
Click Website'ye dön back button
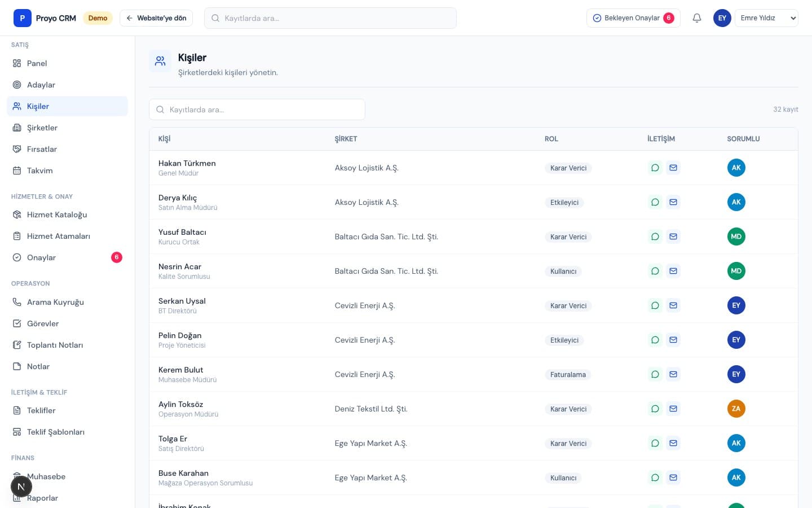click(156, 18)
